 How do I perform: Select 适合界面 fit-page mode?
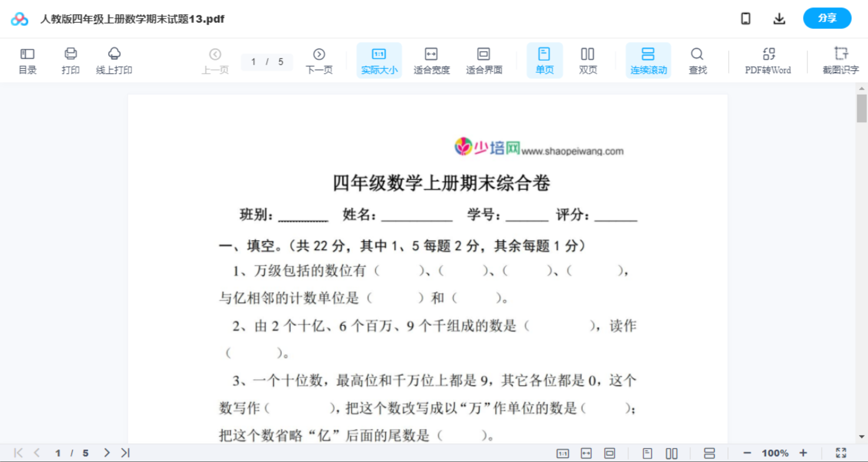[484, 60]
